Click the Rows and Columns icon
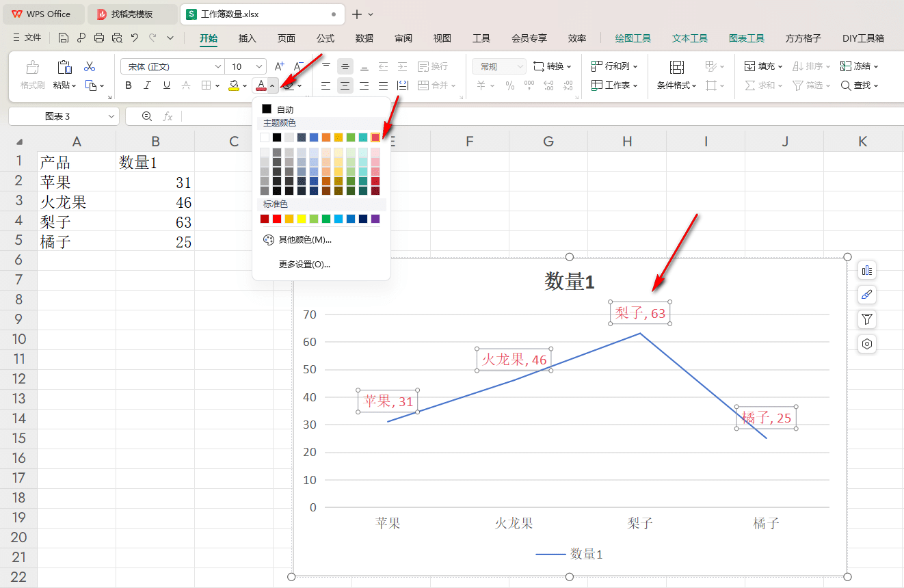 pos(597,66)
